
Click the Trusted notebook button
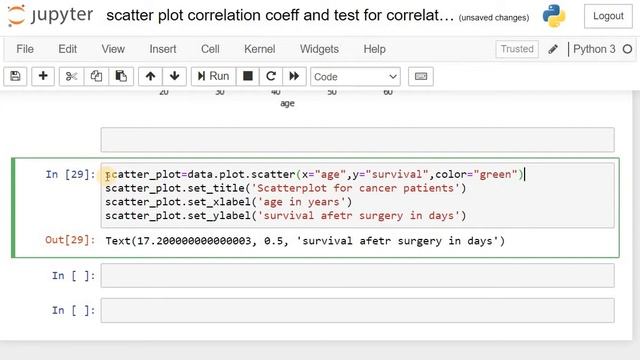click(x=517, y=49)
